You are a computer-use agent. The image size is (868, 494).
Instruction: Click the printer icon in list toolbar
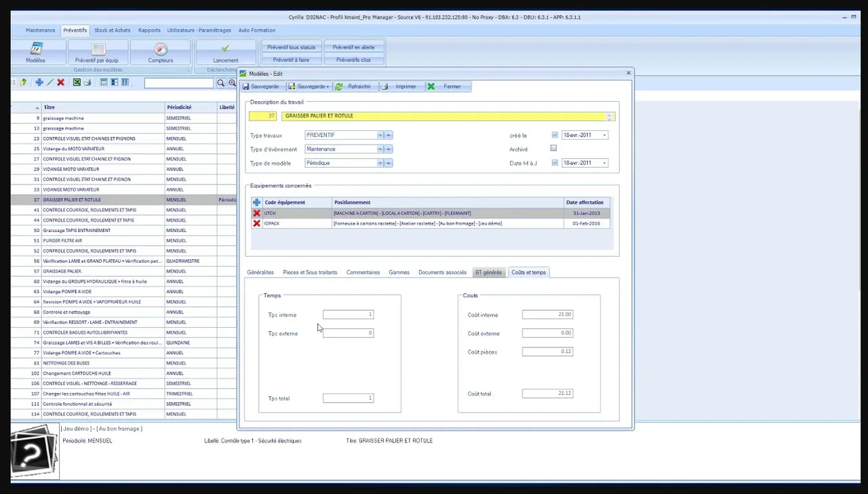(x=87, y=83)
